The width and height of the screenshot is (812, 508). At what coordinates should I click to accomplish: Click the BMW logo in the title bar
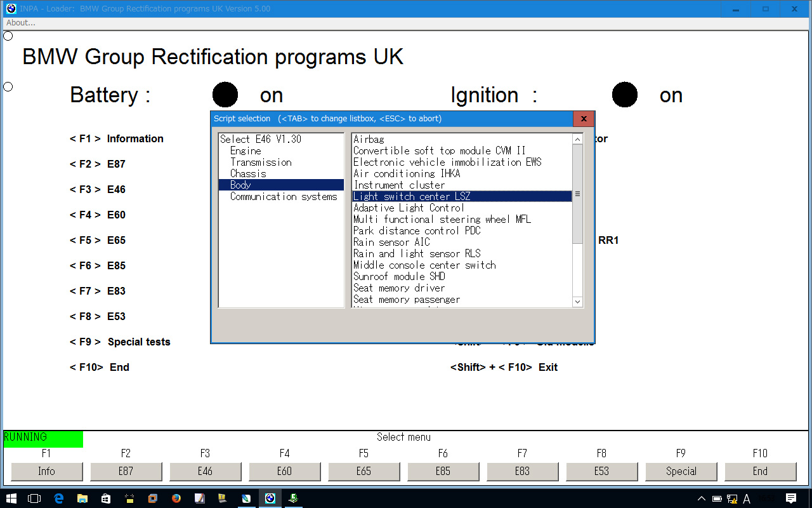click(x=11, y=9)
